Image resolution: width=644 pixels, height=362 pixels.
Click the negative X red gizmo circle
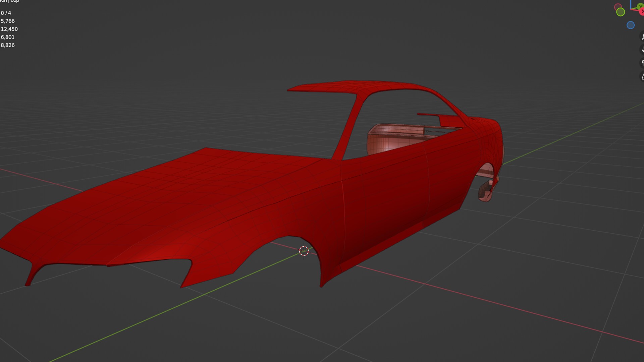(618, 7)
